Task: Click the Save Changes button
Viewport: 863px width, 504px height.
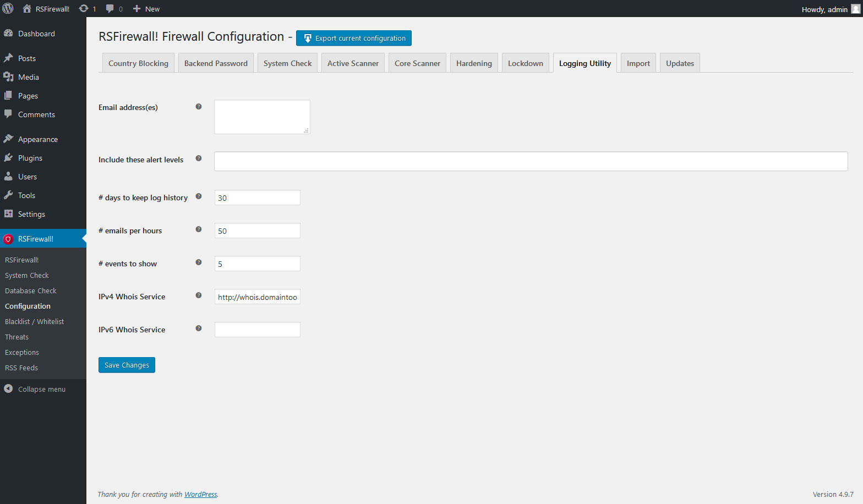Action: coord(127,365)
